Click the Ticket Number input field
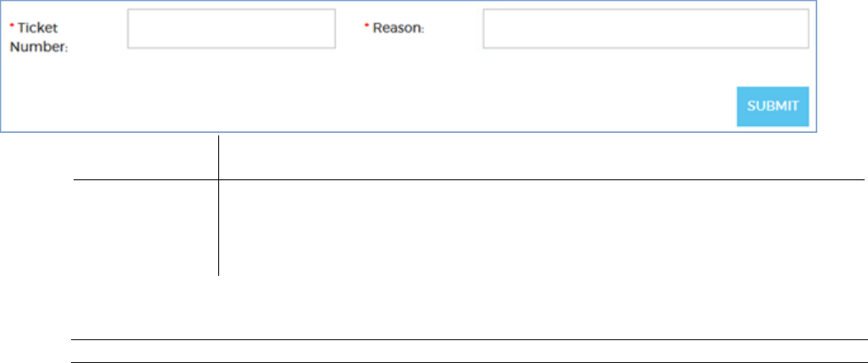 coord(231,29)
